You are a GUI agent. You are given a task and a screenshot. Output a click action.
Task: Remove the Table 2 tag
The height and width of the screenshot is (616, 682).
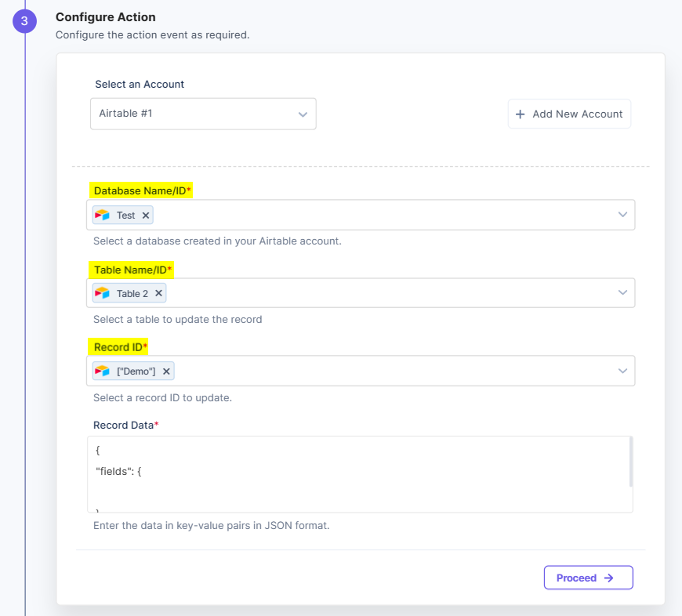tap(158, 293)
